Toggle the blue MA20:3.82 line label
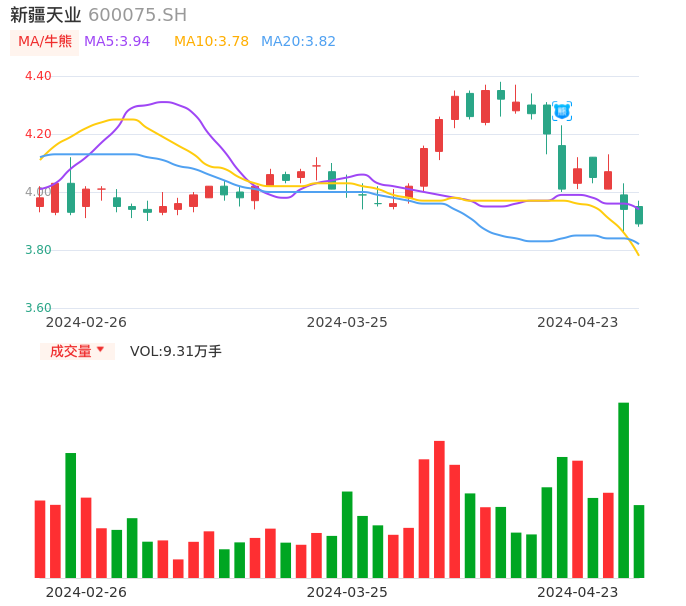The height and width of the screenshot is (606, 686). tap(298, 42)
